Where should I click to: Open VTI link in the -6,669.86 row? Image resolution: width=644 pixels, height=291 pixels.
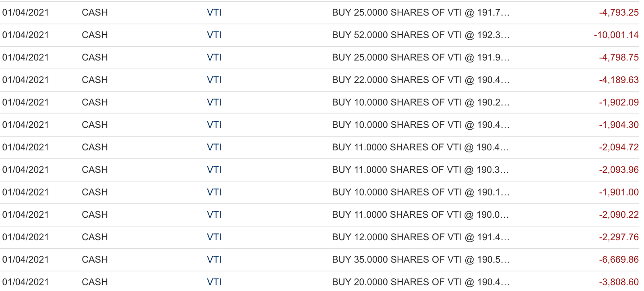pos(214,260)
